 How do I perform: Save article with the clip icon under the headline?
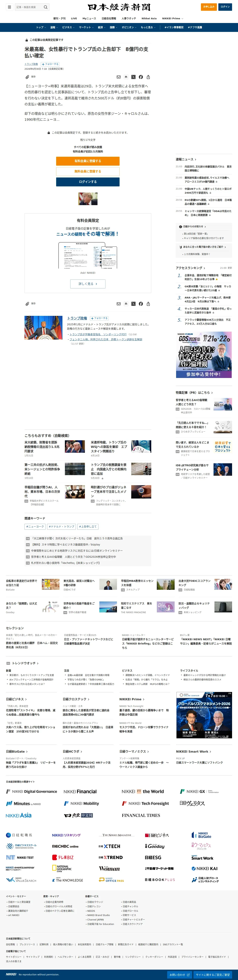coord(27,77)
